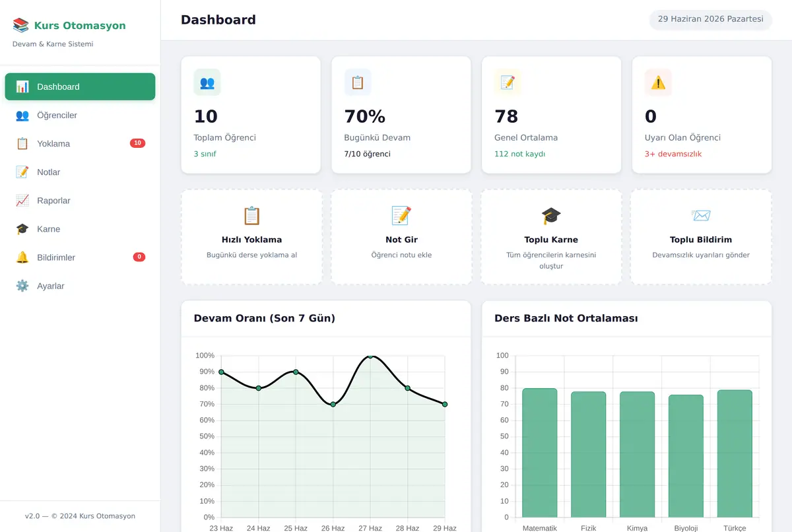Click the Matematik bar in the chart
The height and width of the screenshot is (532, 792).
(540, 453)
